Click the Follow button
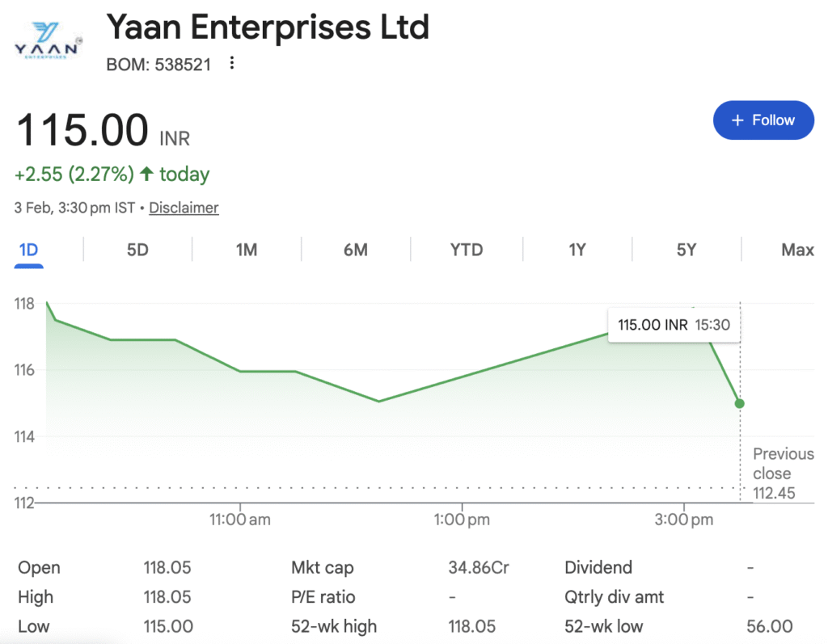This screenshot has width=828, height=644. click(x=763, y=120)
